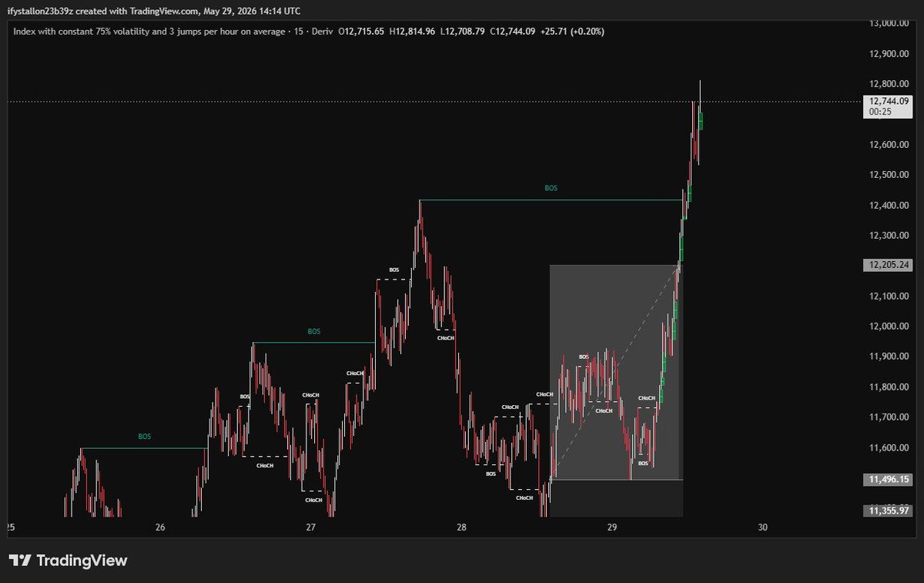Click date label 28 on time axis
This screenshot has width=924, height=583.
(462, 528)
